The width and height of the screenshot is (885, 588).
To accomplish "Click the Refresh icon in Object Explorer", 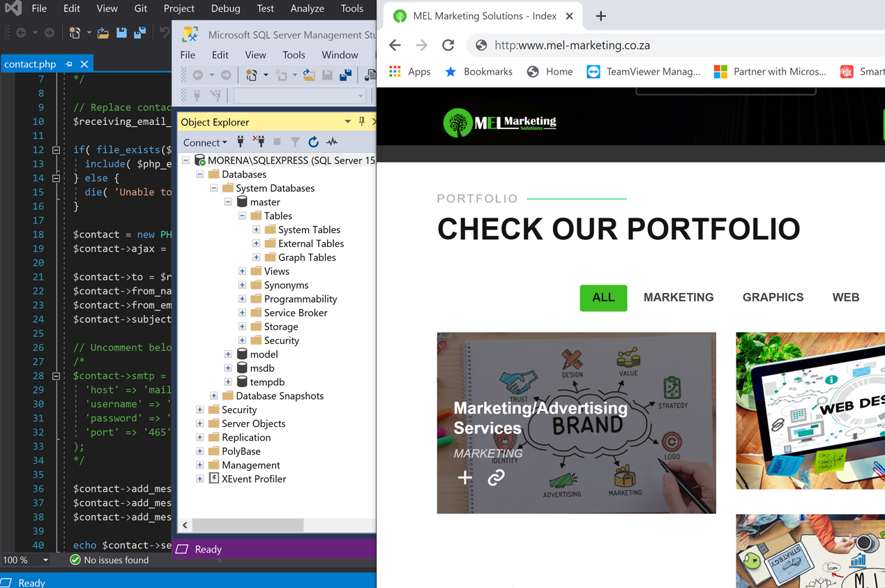I will click(x=314, y=142).
